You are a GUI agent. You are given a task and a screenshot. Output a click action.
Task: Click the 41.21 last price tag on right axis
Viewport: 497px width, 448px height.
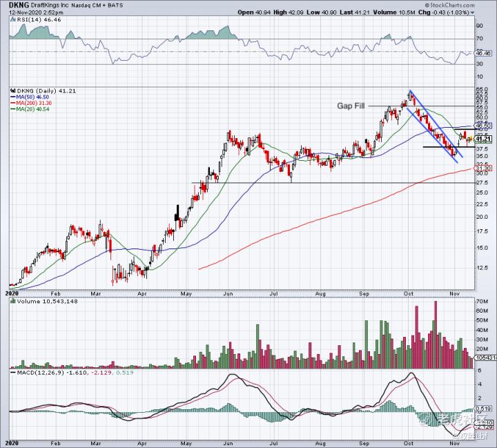pos(484,139)
